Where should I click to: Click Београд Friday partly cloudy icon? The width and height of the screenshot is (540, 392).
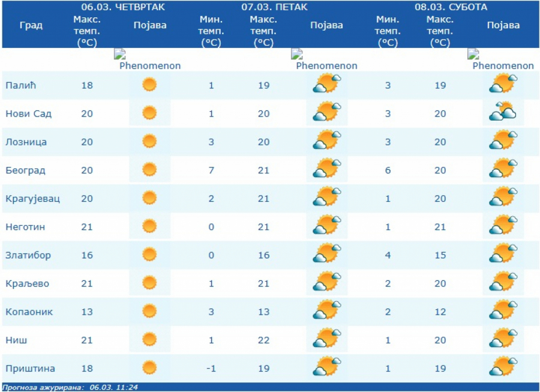pyautogui.click(x=327, y=169)
